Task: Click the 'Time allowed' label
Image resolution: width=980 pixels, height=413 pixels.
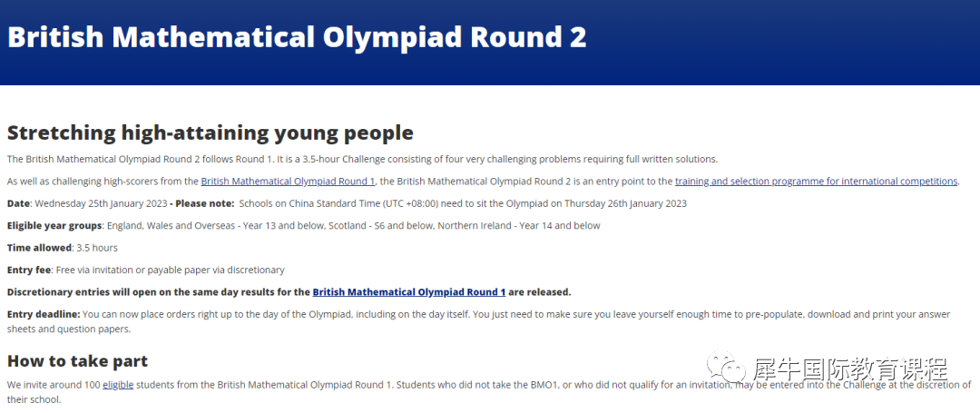Action: coord(39,248)
